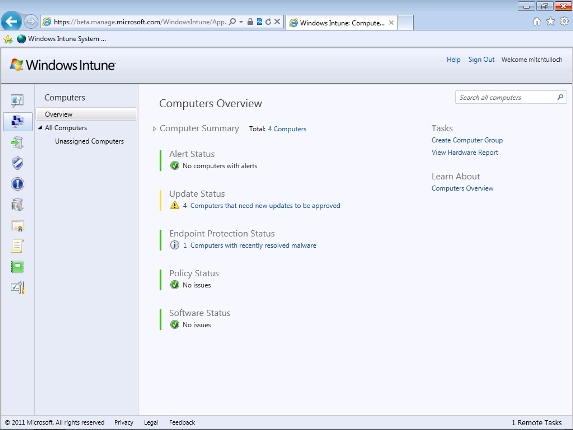Click the Windows Intune logo
Screen dimensions: 573x430
pyautogui.click(x=62, y=65)
